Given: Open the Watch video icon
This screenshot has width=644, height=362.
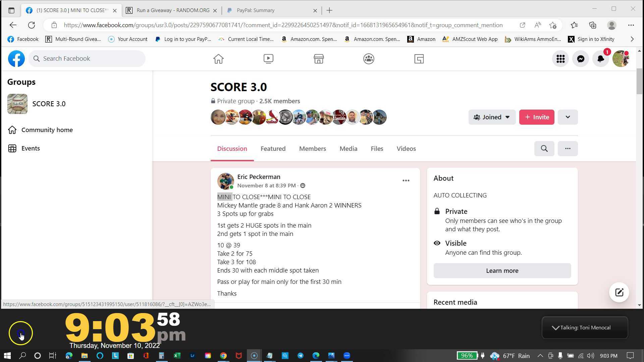Looking at the screenshot, I should [268, 59].
